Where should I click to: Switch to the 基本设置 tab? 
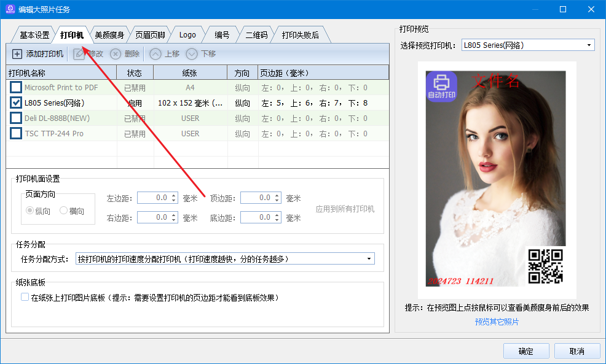34,35
